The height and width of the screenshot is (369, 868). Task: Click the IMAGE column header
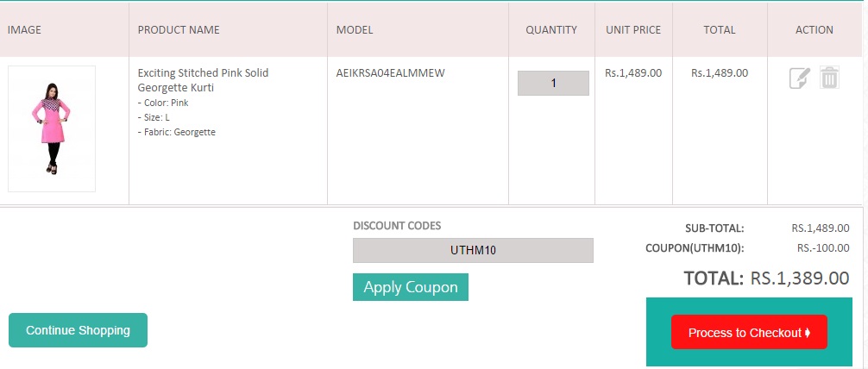(x=25, y=30)
